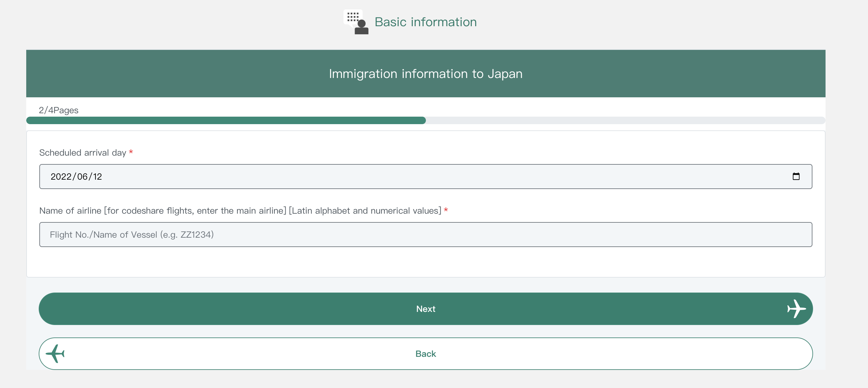Viewport: 868px width, 388px height.
Task: Click the 'Immigration information to Japan' banner title
Action: (426, 74)
